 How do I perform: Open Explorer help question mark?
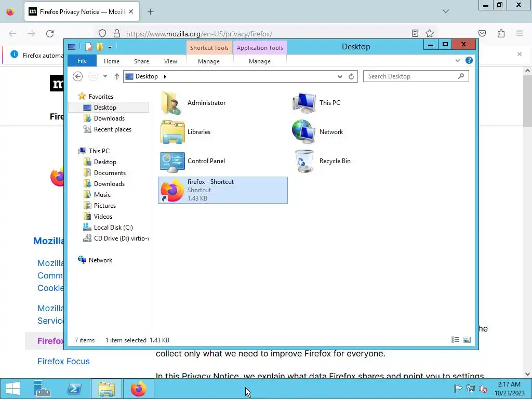469,60
